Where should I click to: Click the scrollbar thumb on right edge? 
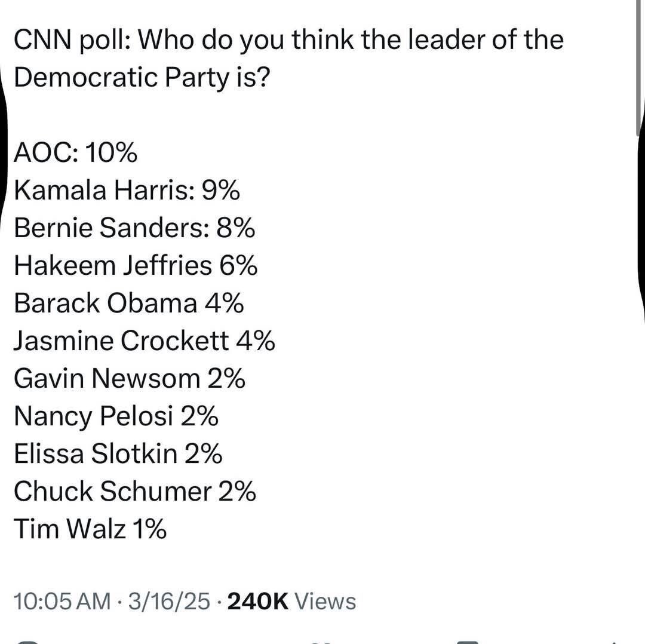(x=640, y=60)
